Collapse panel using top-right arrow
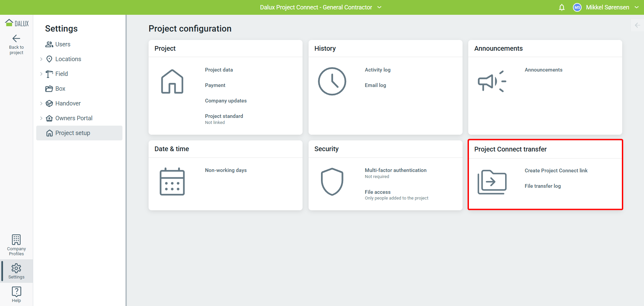This screenshot has width=644, height=306. [637, 25]
